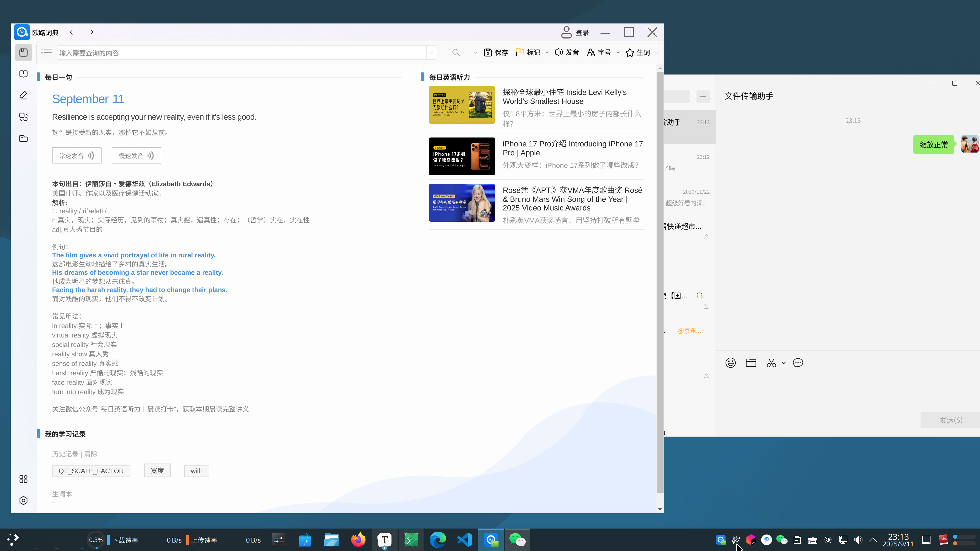980x551 pixels.
Task: Click the settings gear in the sidebar
Action: tap(23, 500)
